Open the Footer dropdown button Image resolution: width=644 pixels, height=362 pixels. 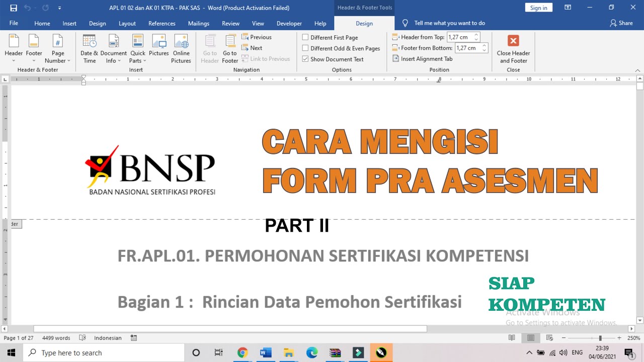(x=34, y=49)
